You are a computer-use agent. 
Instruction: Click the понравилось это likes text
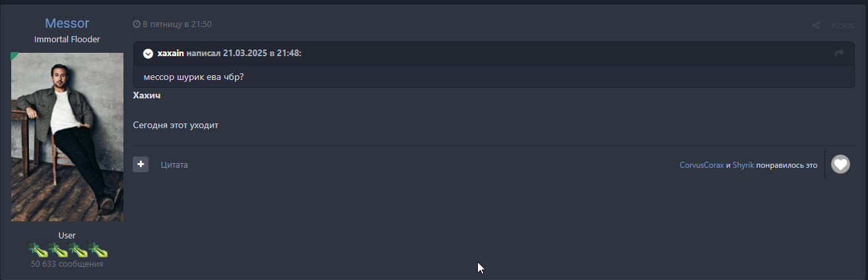click(787, 164)
